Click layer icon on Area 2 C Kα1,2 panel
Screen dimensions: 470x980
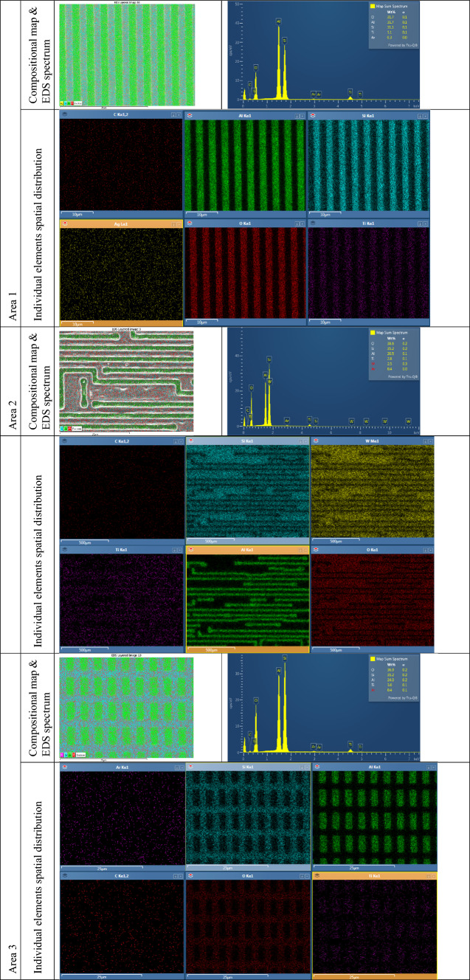(64, 441)
